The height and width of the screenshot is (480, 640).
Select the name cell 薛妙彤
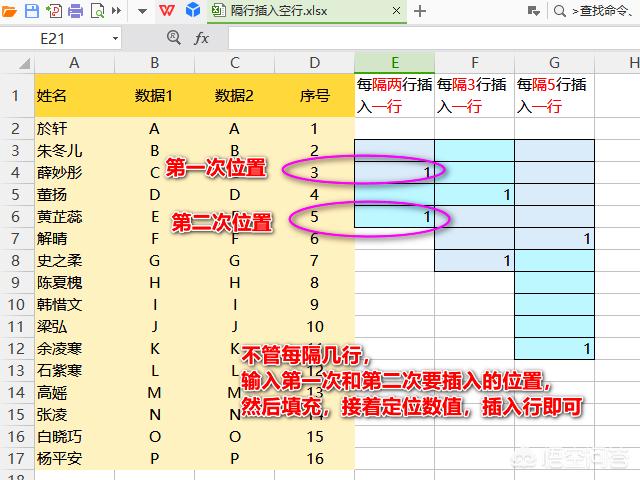pos(74,173)
